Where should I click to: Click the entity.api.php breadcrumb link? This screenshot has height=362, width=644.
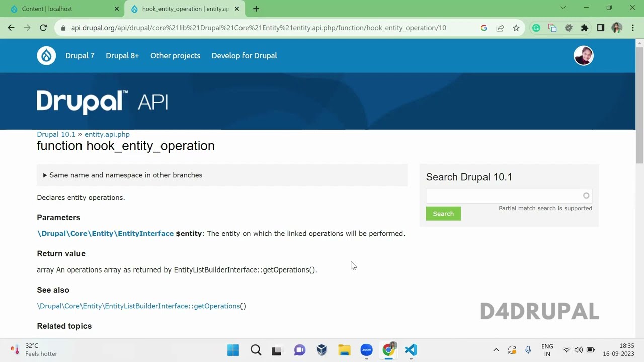click(107, 134)
